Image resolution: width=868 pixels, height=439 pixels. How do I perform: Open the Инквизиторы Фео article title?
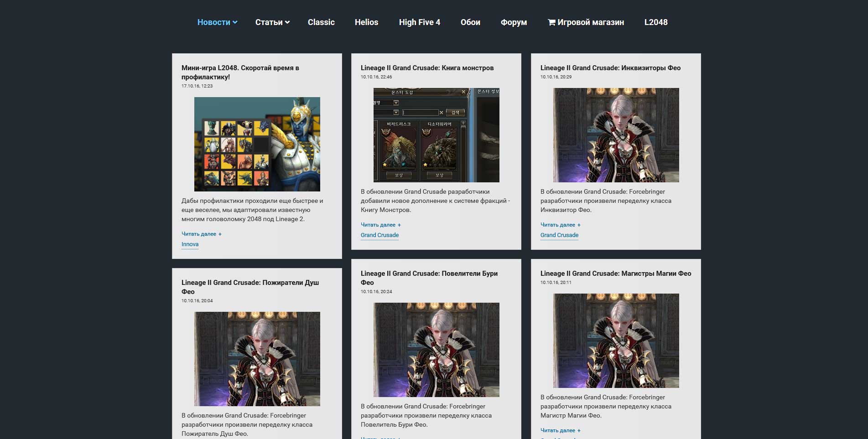pos(610,68)
